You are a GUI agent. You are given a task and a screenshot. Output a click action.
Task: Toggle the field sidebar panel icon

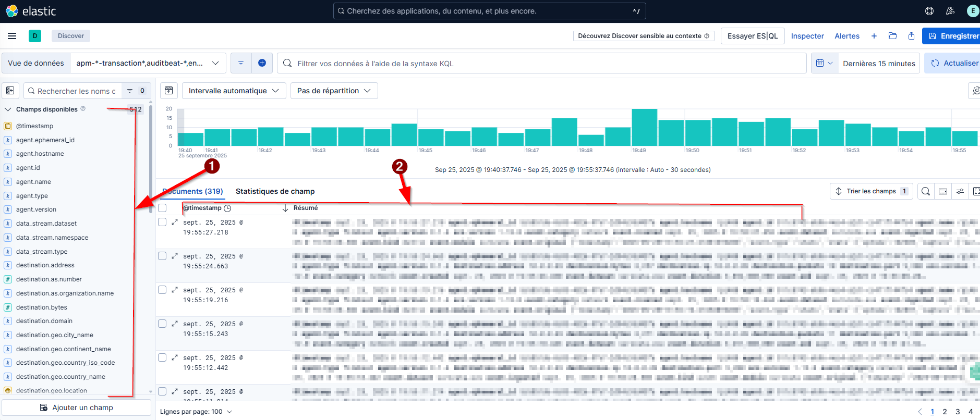10,91
